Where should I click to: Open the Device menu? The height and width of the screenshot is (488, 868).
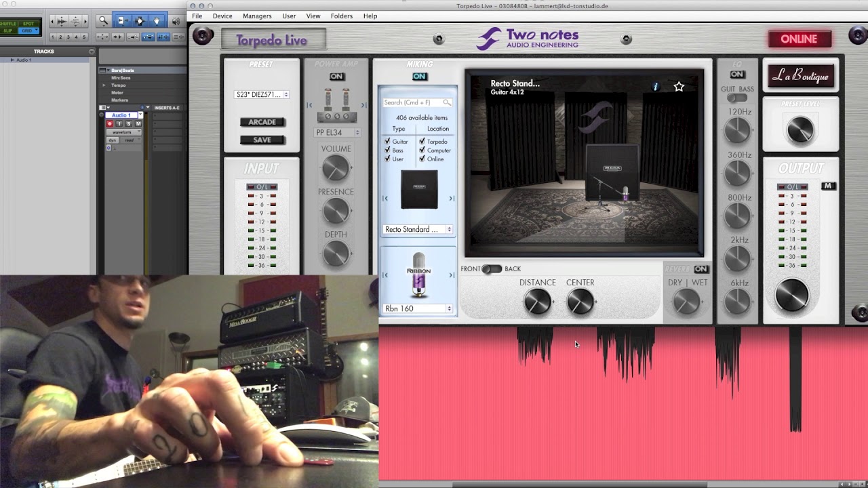[222, 16]
